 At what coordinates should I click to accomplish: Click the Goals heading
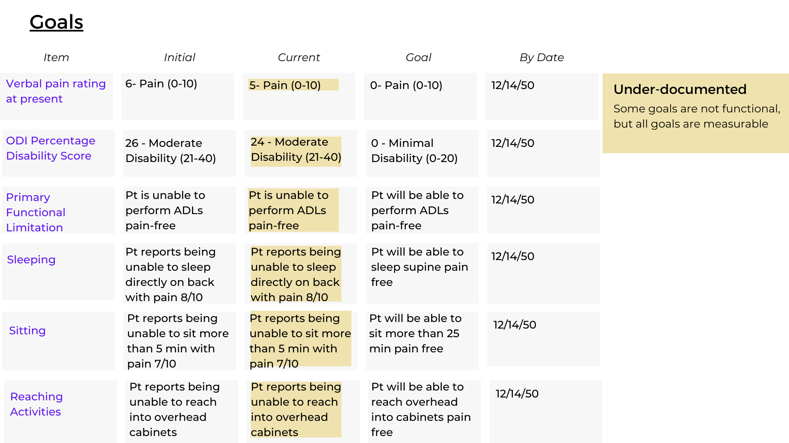(x=56, y=22)
